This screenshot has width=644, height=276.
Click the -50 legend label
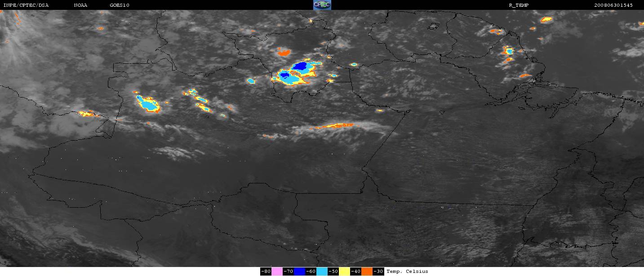point(333,272)
